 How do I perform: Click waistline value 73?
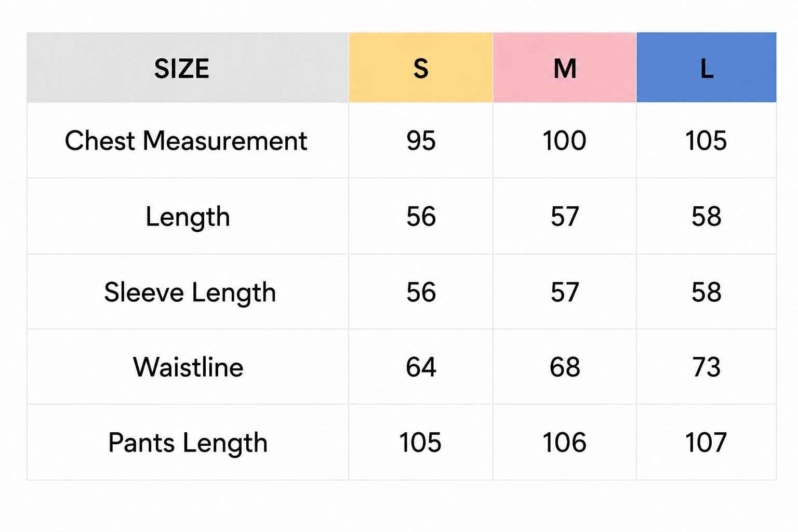point(707,367)
